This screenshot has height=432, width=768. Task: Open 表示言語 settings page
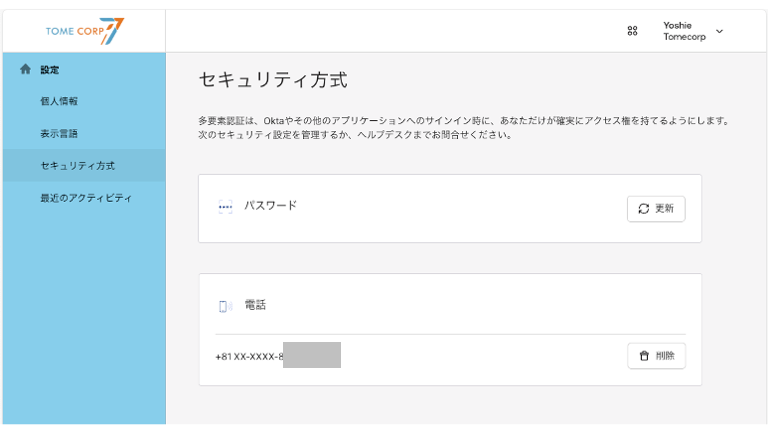tap(59, 133)
